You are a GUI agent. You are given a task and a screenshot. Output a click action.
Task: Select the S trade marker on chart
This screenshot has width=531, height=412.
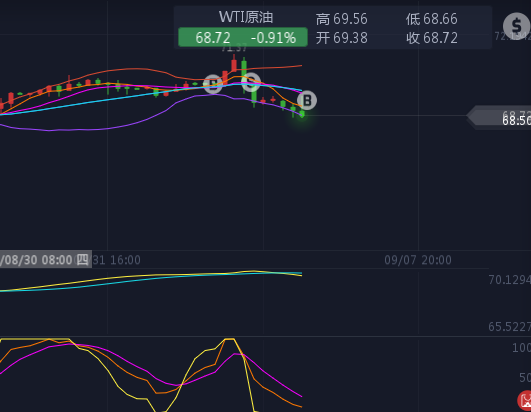(251, 82)
